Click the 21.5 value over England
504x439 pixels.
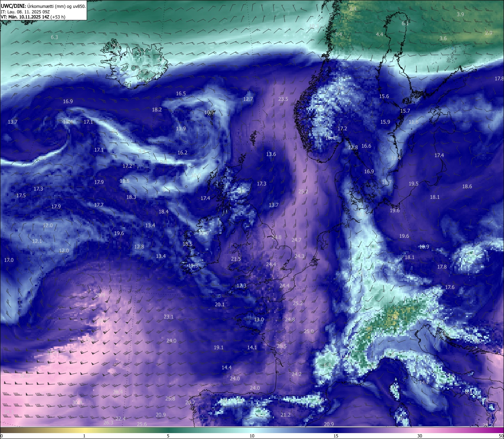coord(236,259)
